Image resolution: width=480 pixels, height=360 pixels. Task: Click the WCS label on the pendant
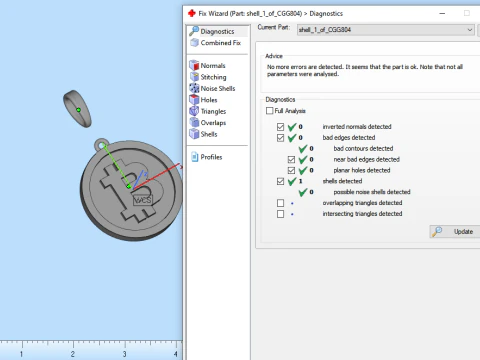pos(143,200)
